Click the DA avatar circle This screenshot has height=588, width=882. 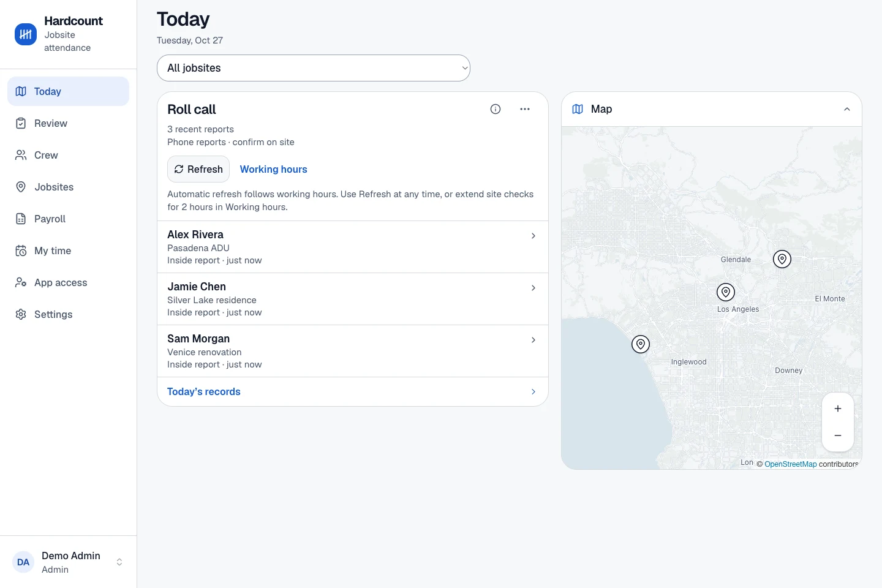pyautogui.click(x=23, y=562)
